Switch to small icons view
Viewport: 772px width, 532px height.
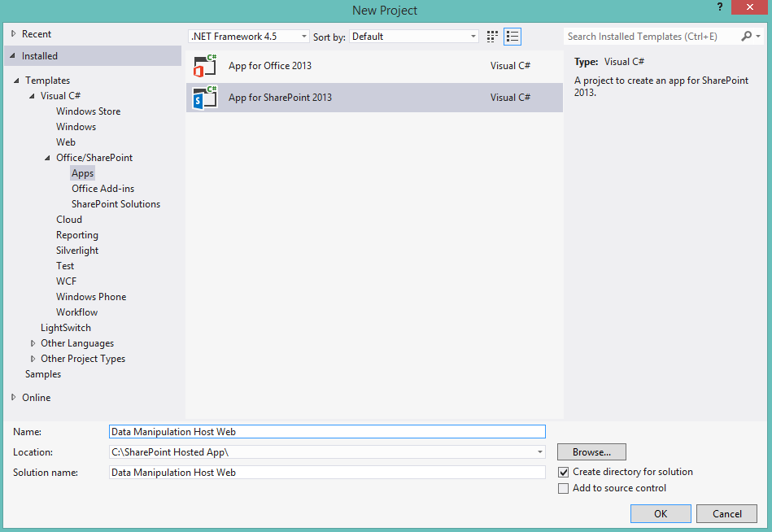click(492, 37)
